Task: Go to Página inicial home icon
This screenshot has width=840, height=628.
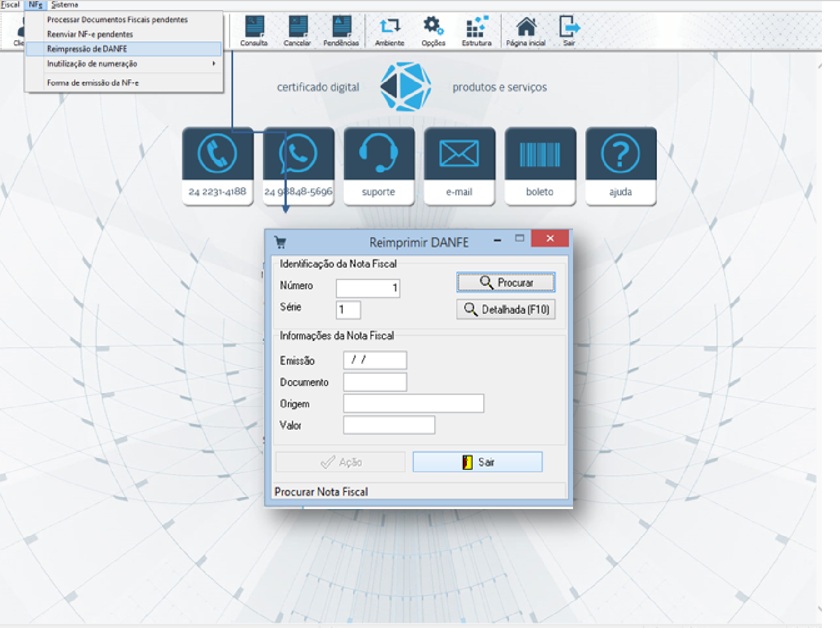Action: (526, 31)
